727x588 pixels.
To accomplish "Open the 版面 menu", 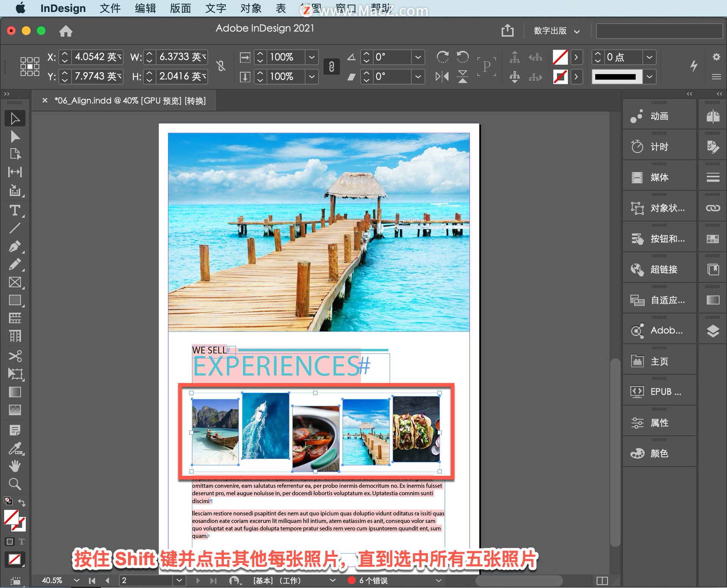I will point(180,8).
